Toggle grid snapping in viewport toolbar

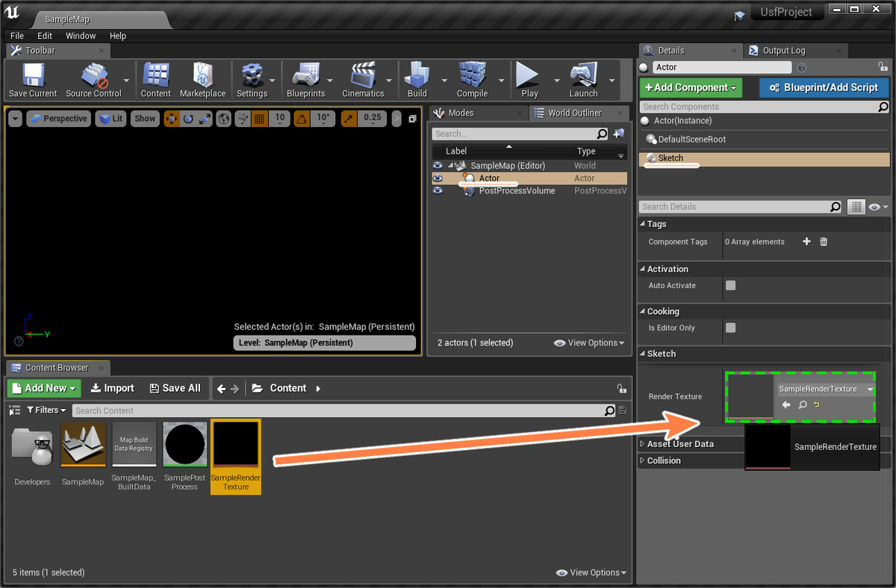click(259, 119)
